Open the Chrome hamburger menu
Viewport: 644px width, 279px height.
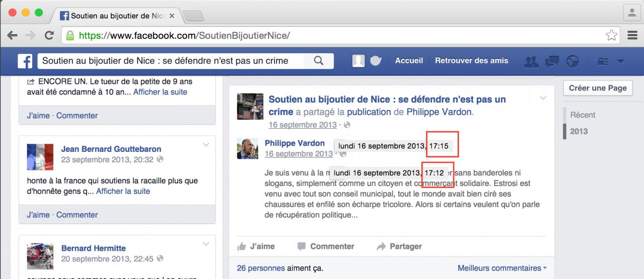pyautogui.click(x=633, y=35)
